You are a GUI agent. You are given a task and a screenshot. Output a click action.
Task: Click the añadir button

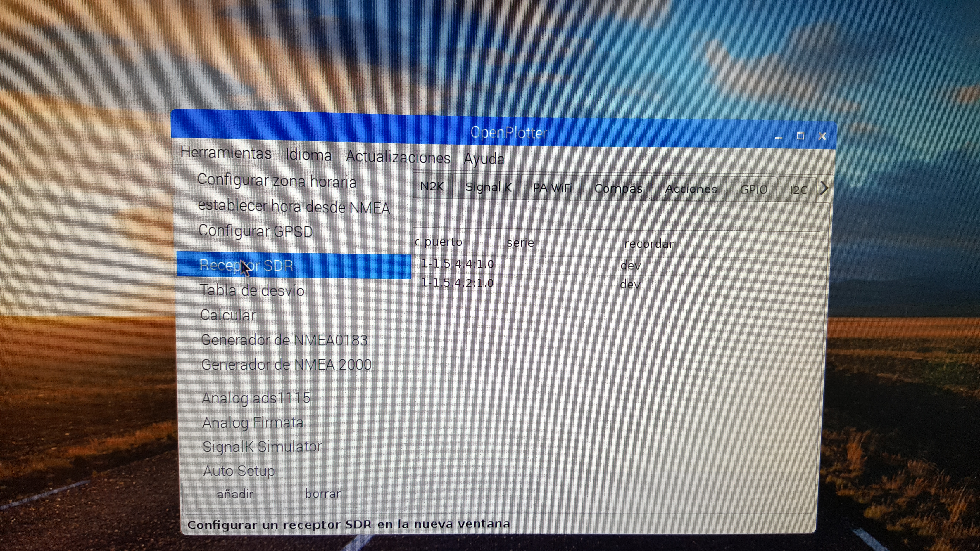point(235,494)
